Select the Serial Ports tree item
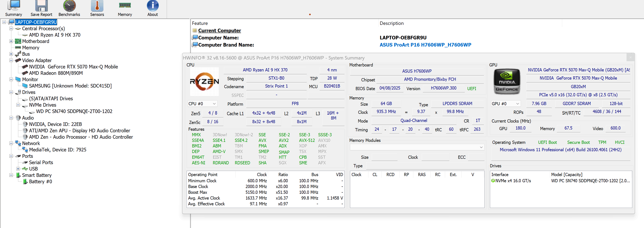 pos(41,162)
